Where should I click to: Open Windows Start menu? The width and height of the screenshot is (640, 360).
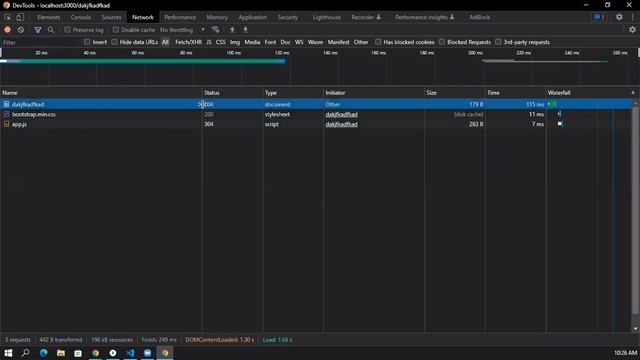point(8,353)
